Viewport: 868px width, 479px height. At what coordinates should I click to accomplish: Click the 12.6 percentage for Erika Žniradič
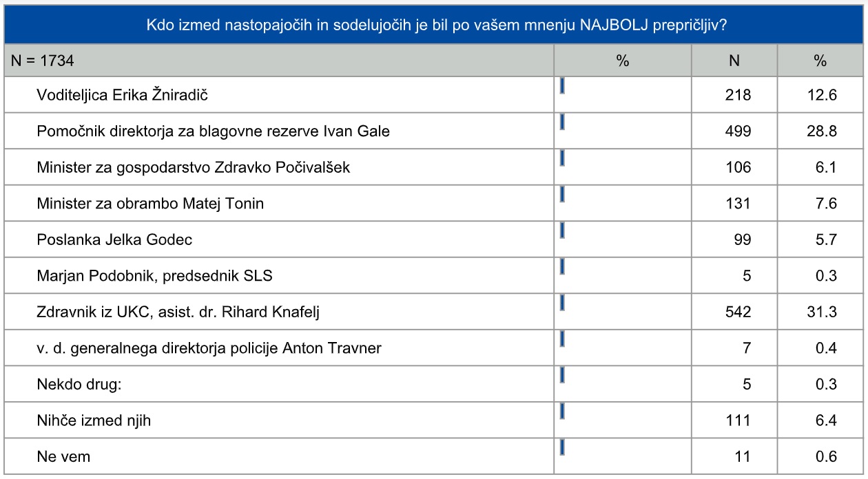pos(823,95)
